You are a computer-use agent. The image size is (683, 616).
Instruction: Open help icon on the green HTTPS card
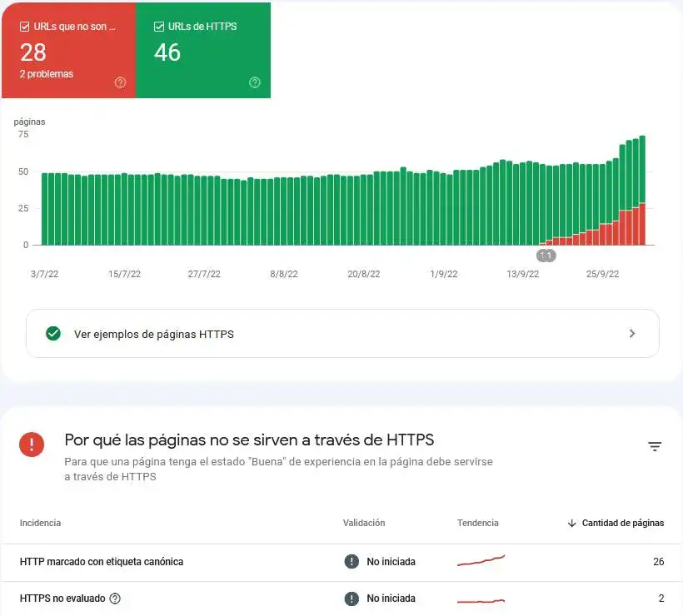255,82
